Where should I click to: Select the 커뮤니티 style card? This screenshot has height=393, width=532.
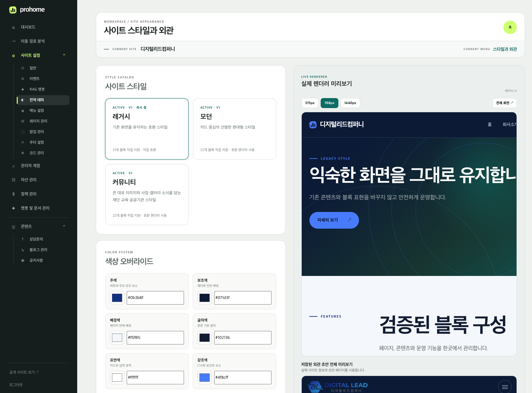point(147,195)
